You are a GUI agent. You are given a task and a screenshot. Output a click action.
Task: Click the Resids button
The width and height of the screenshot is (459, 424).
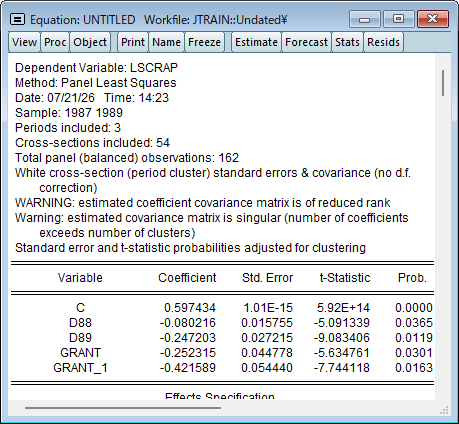point(383,42)
